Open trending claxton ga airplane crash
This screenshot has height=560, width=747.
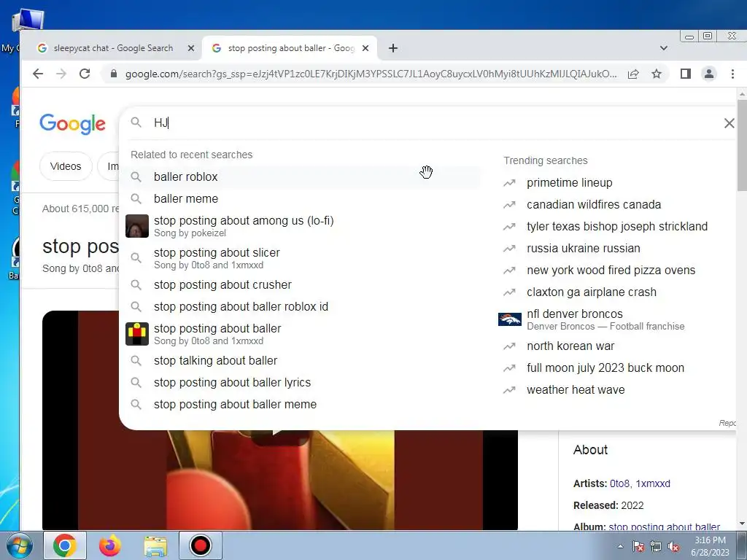click(591, 292)
